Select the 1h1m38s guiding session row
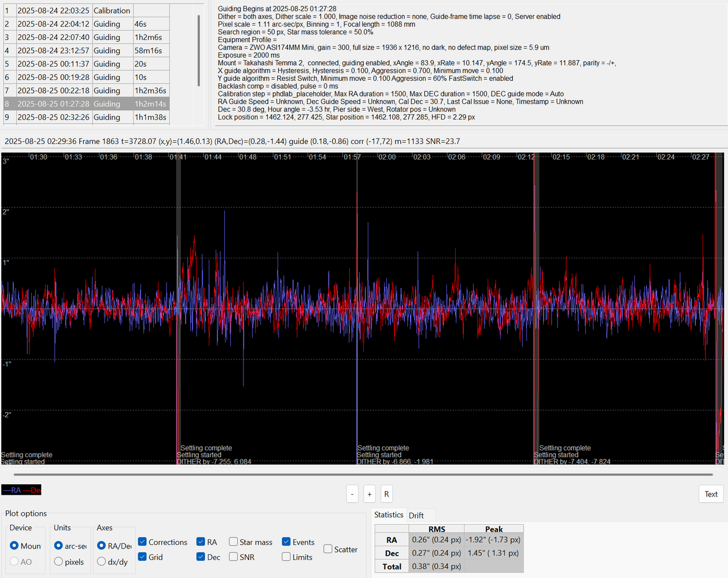 coord(86,117)
